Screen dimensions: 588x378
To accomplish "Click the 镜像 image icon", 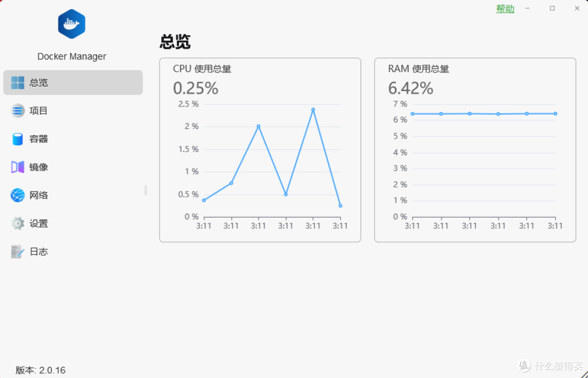I will tap(17, 167).
